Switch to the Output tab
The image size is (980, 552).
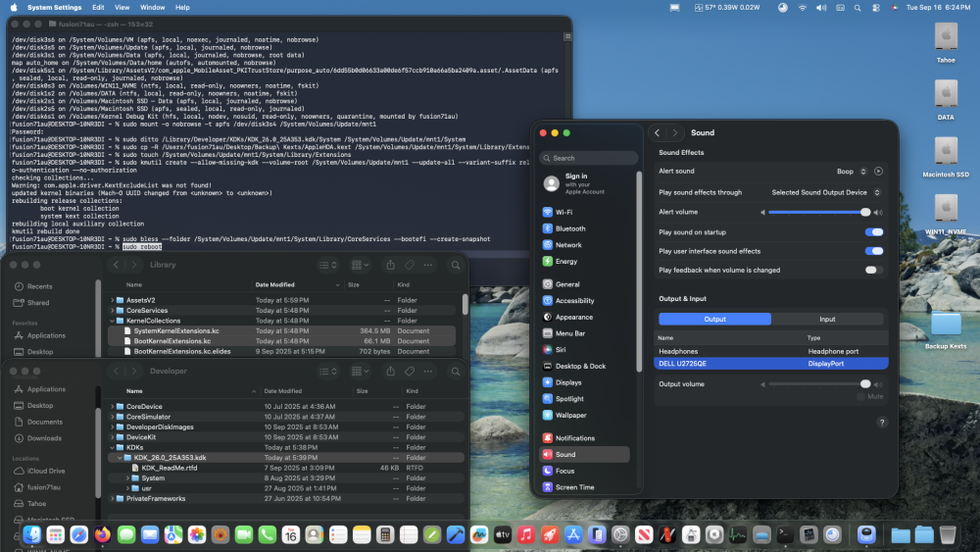tap(715, 320)
